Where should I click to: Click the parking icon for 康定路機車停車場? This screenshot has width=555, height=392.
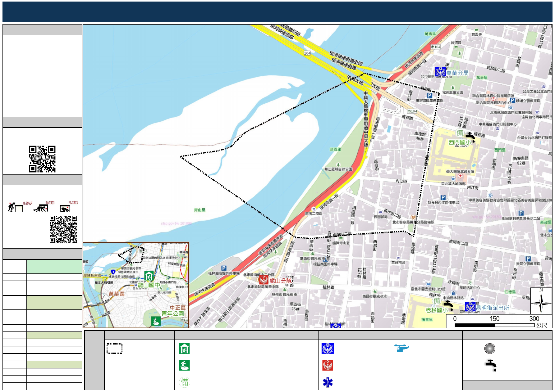(x=429, y=96)
